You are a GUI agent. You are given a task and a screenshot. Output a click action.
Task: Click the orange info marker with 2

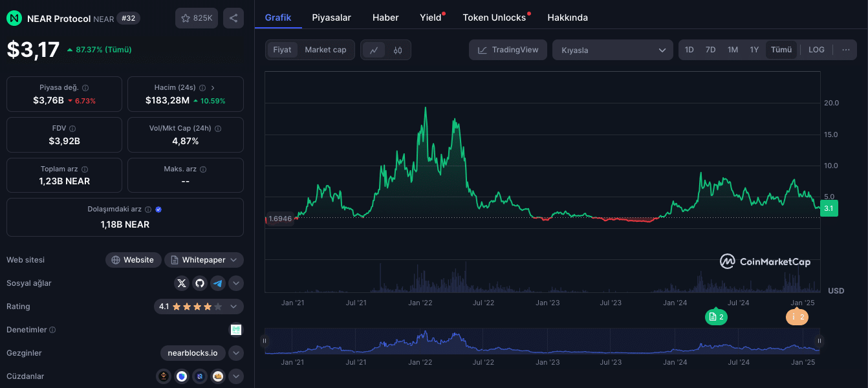797,317
